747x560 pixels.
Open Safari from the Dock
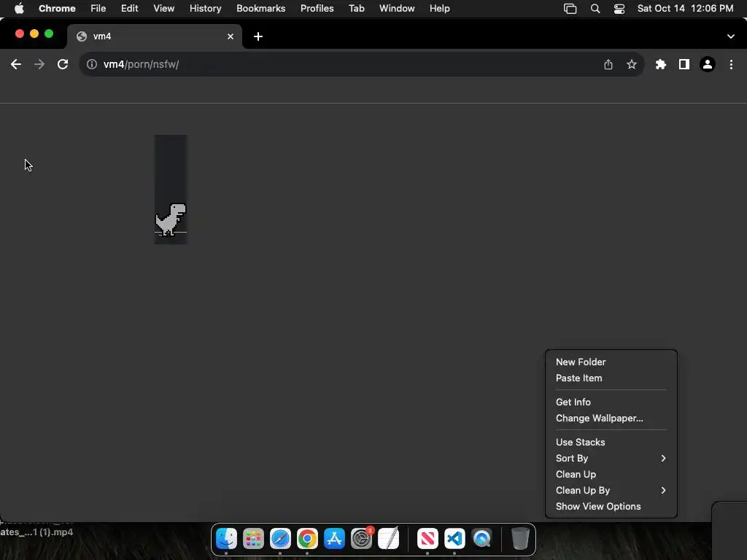point(280,539)
